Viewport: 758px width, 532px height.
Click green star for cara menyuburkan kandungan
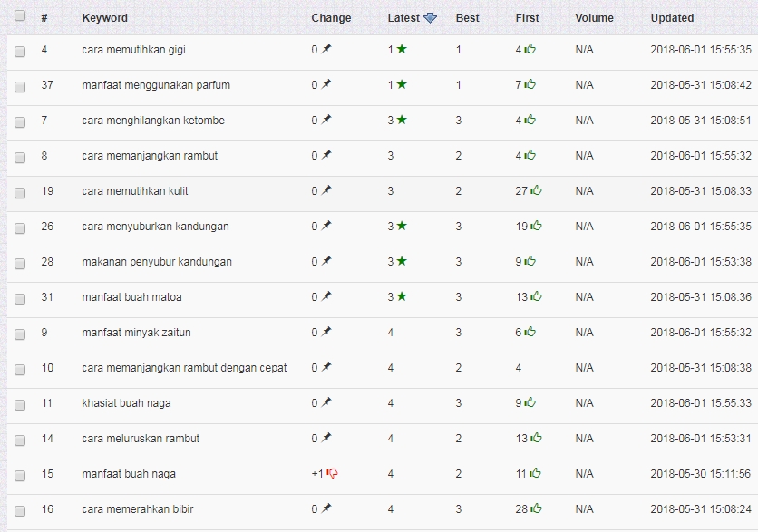coord(402,225)
